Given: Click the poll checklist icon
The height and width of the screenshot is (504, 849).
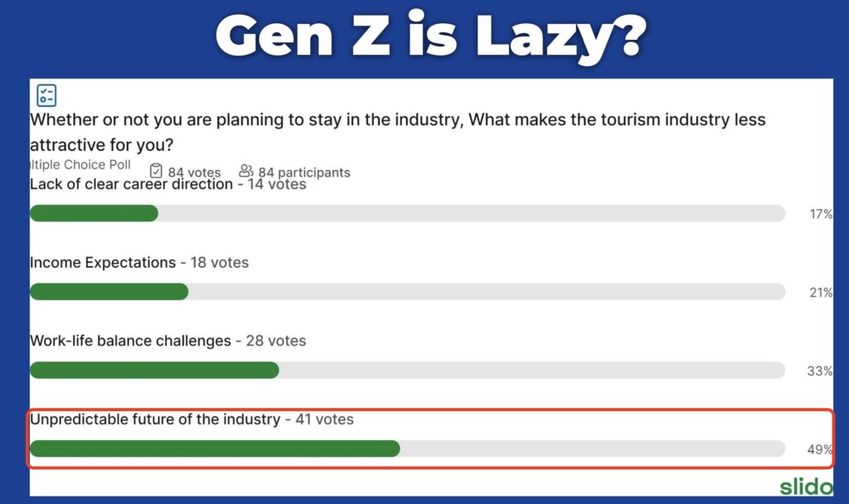Looking at the screenshot, I should [47, 95].
